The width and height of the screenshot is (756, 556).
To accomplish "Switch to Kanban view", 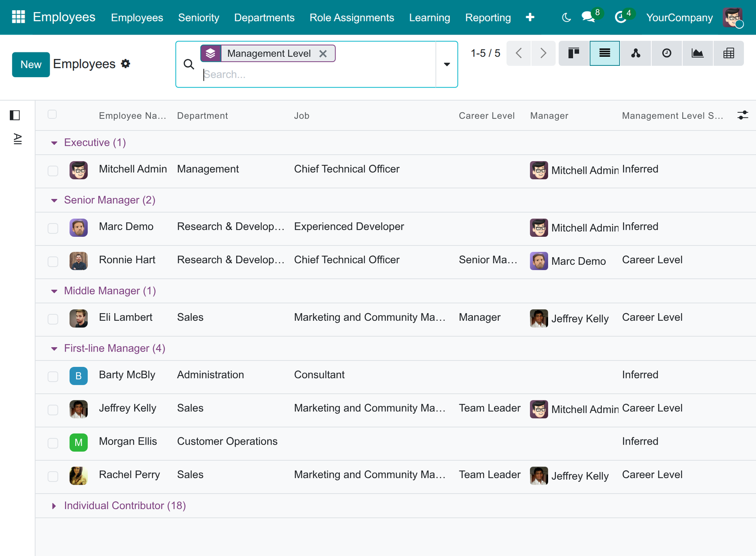I will click(574, 53).
